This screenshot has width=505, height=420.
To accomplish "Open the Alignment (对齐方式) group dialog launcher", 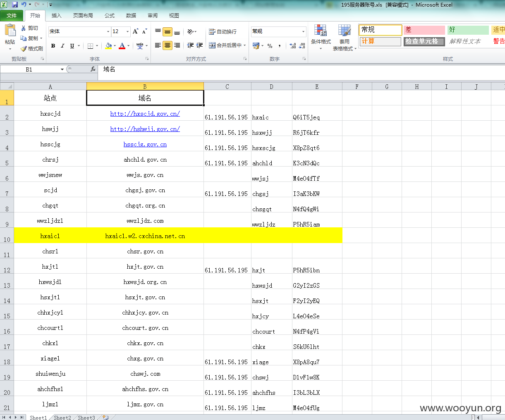I will coord(245,59).
